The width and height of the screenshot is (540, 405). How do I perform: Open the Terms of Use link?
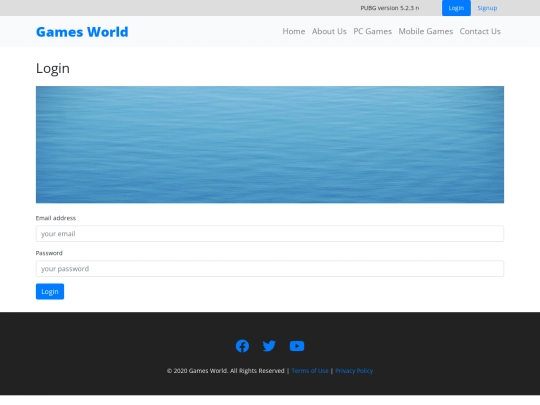pyautogui.click(x=310, y=371)
